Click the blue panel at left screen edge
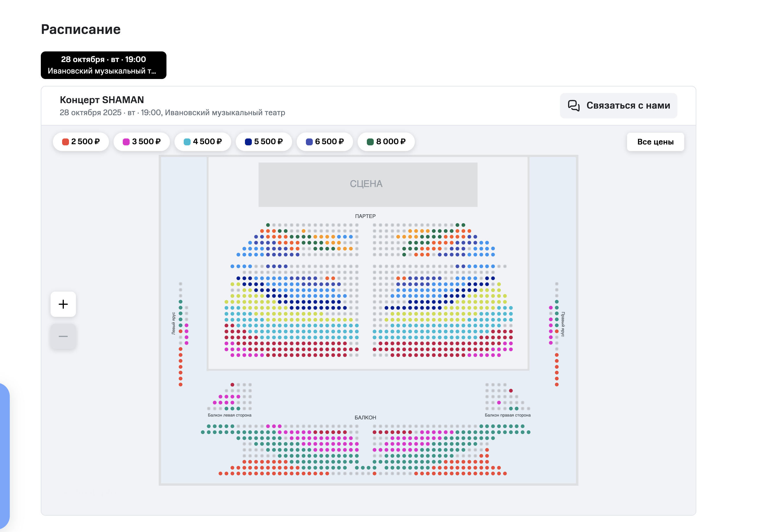The height and width of the screenshot is (532, 763). (4, 456)
